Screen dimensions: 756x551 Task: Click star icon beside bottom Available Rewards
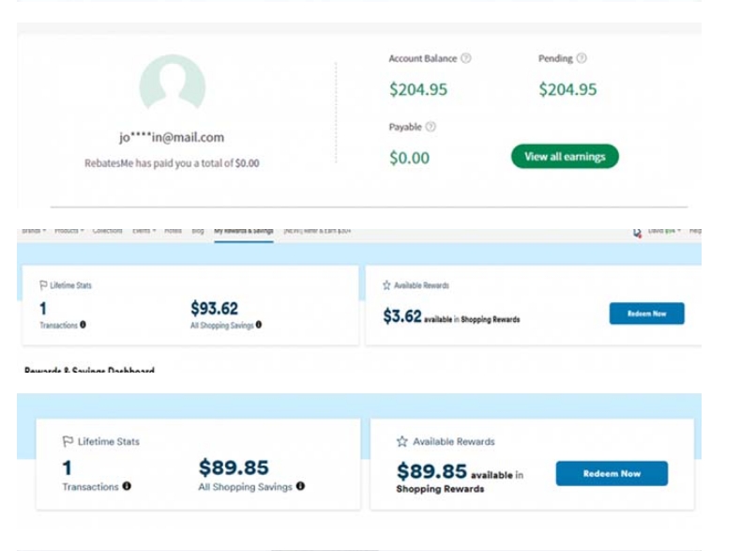coord(402,441)
